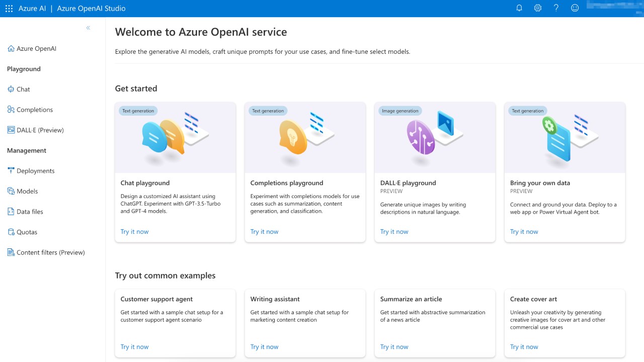The image size is (644, 362).
Task: Open Quotas from the sidebar
Action: tap(27, 232)
